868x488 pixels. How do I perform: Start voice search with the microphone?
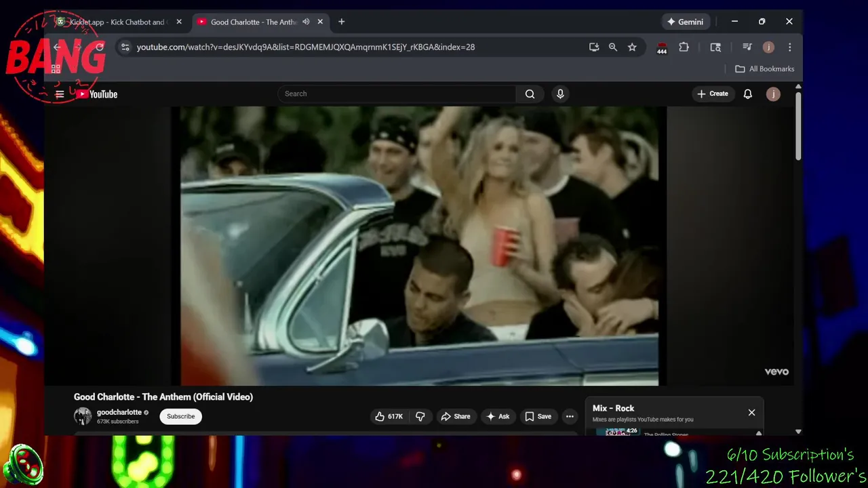[x=560, y=94]
